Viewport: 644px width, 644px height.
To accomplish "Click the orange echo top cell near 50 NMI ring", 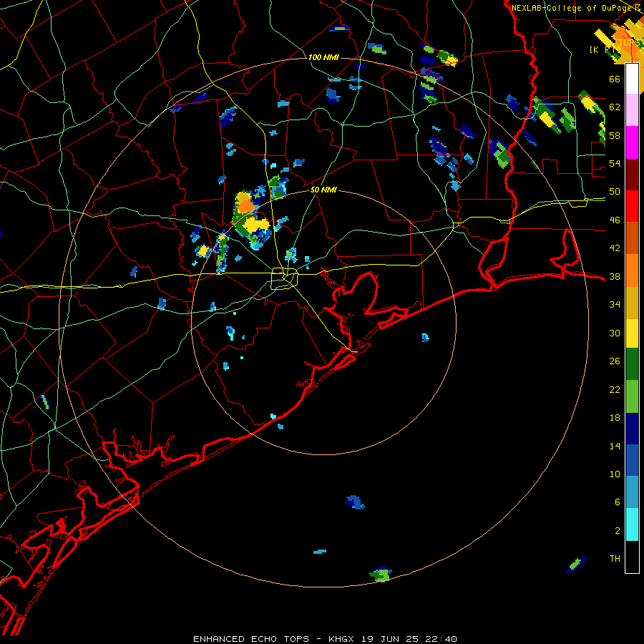I will click(x=246, y=206).
